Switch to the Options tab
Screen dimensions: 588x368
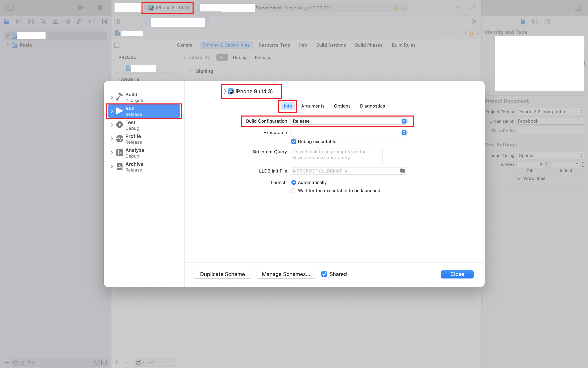click(342, 106)
